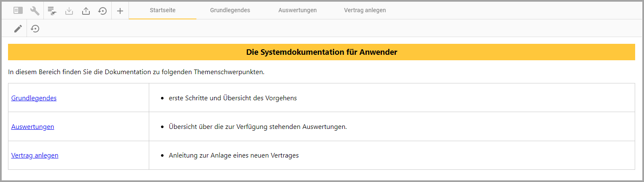
Task: Select the Auswertungen tab
Action: 298,10
